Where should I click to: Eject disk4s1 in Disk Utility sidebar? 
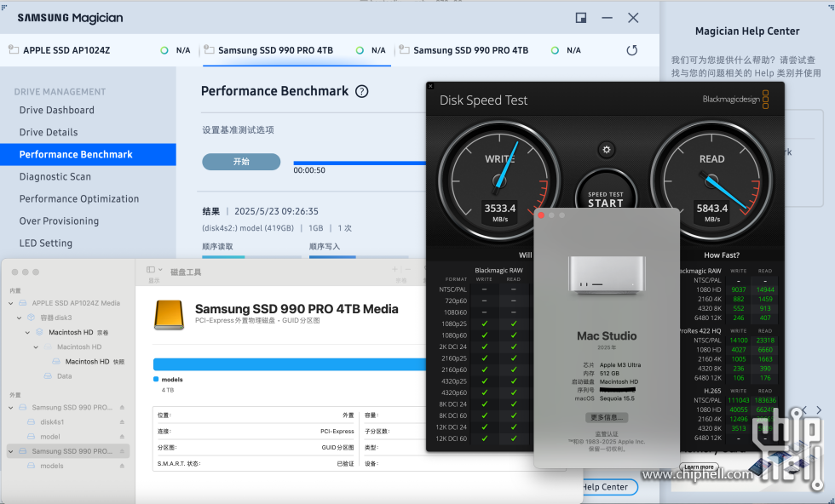coord(122,422)
